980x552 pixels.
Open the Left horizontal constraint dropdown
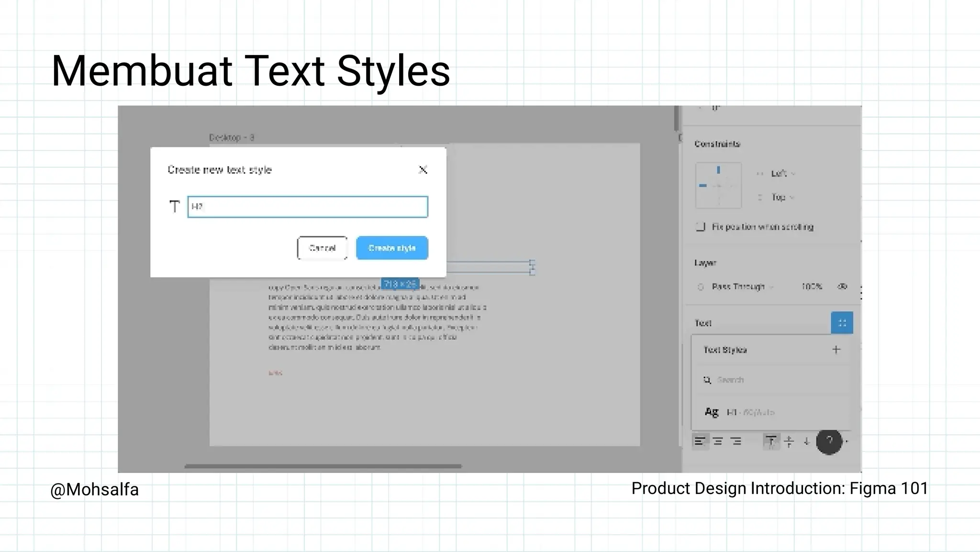click(782, 173)
